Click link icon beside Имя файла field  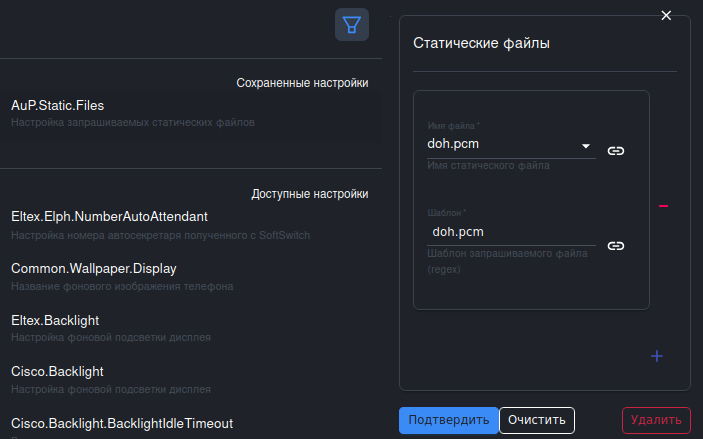(x=616, y=151)
